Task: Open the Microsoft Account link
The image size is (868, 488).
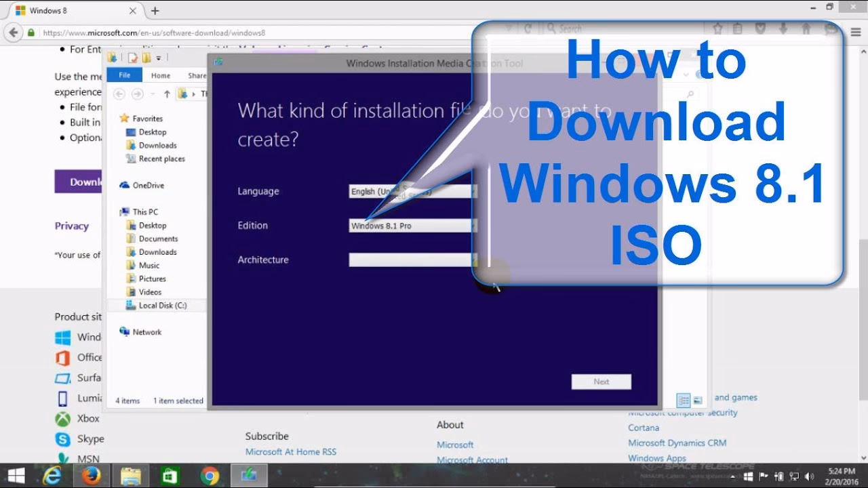Action: (x=472, y=460)
